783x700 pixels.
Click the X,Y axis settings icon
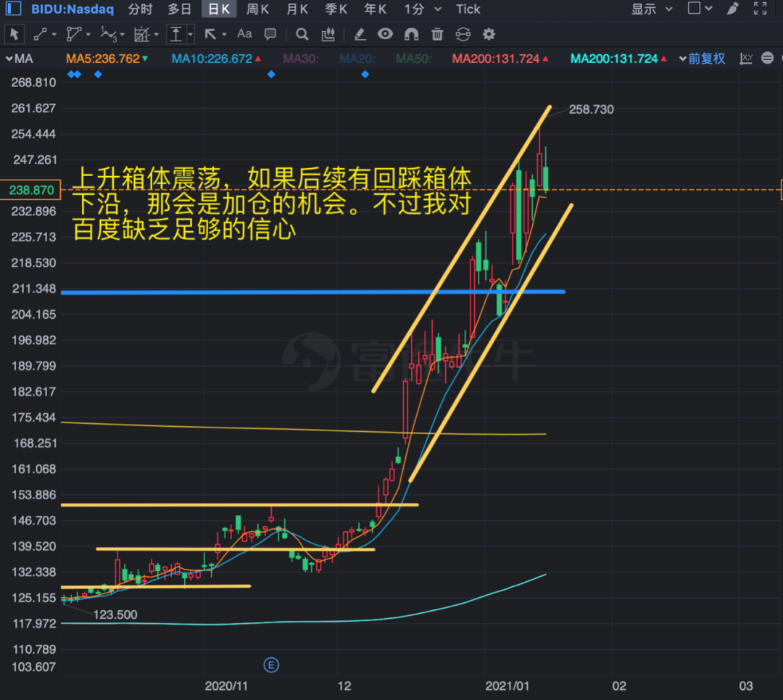[746, 59]
